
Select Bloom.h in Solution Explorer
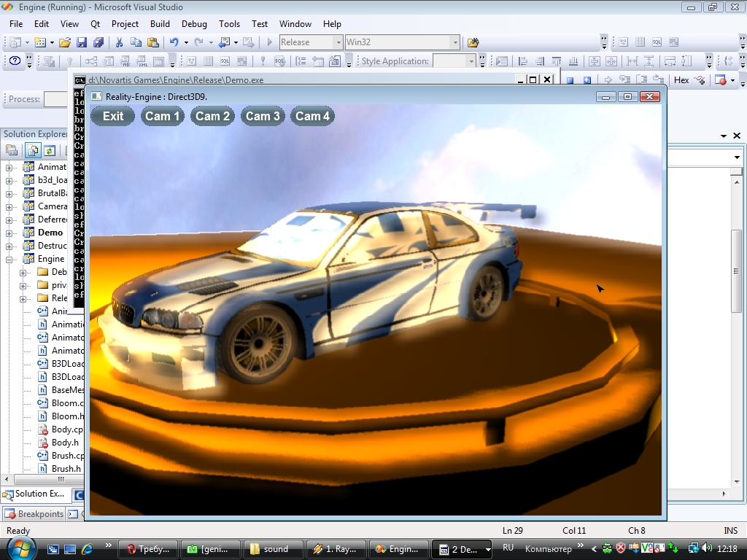tap(66, 416)
